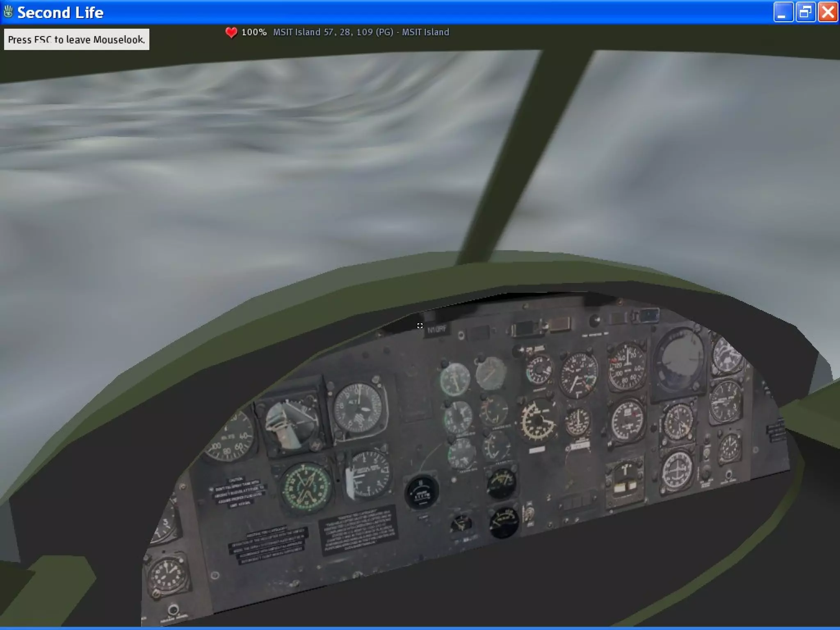The image size is (840, 630).
Task: Click the mouselook crosshair at screen center
Action: [420, 326]
